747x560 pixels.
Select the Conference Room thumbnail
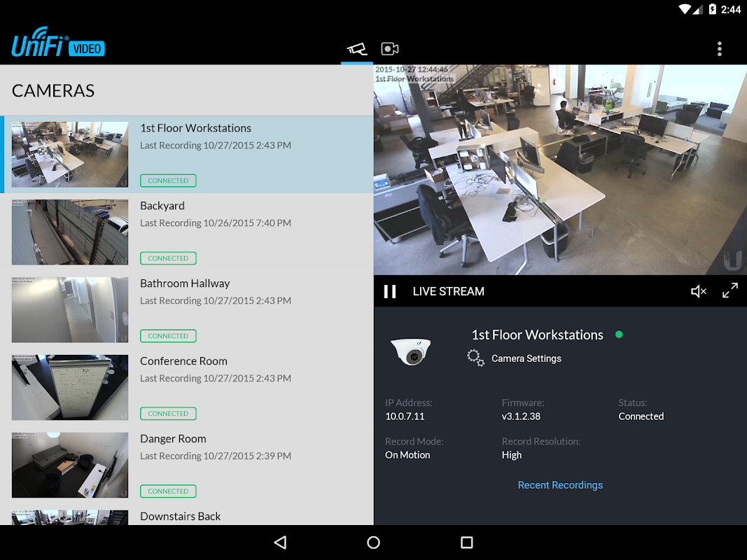pos(70,387)
